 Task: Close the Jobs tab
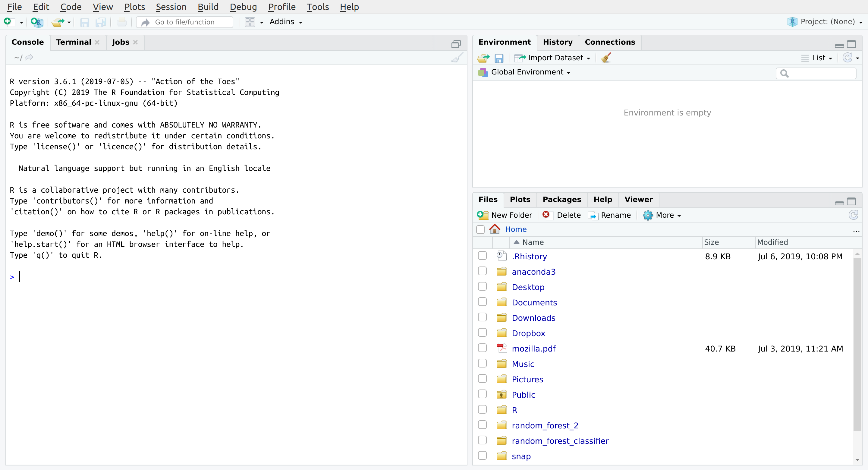pos(135,42)
